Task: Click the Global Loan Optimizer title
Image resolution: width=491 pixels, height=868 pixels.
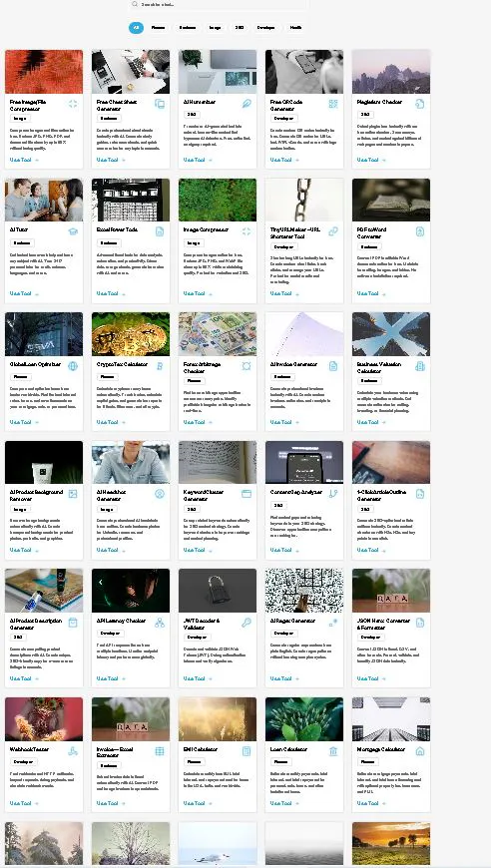Action: pyautogui.click(x=35, y=364)
